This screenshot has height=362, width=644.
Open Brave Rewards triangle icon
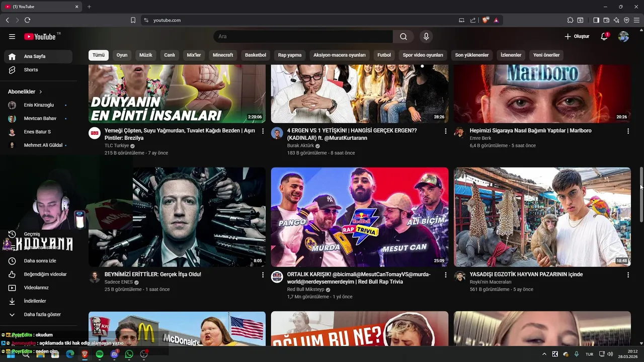(496, 20)
